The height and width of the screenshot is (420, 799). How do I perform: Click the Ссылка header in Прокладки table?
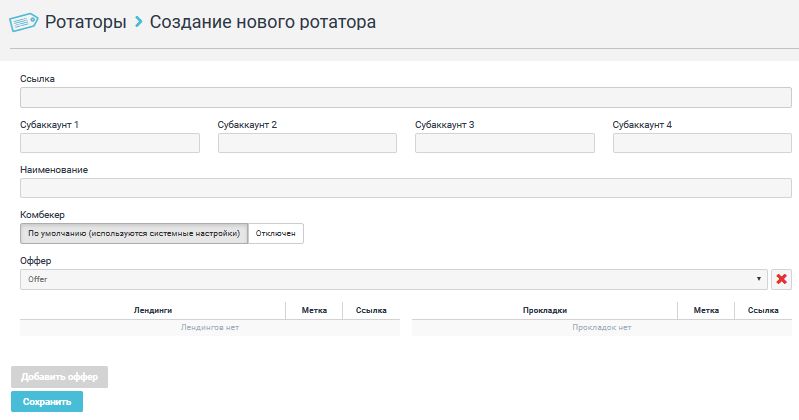[x=763, y=310]
